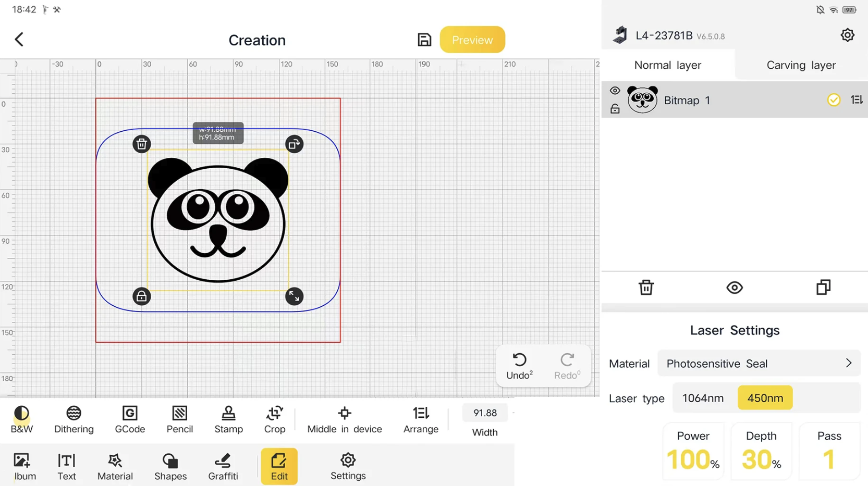Delete panda using canvas trash handle
868x486 pixels.
coord(141,144)
